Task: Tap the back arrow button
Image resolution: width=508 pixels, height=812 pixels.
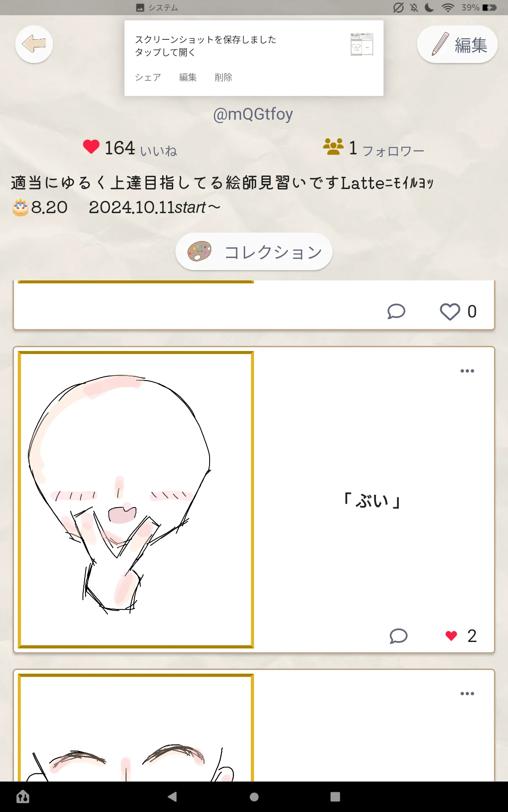Action: [x=34, y=44]
